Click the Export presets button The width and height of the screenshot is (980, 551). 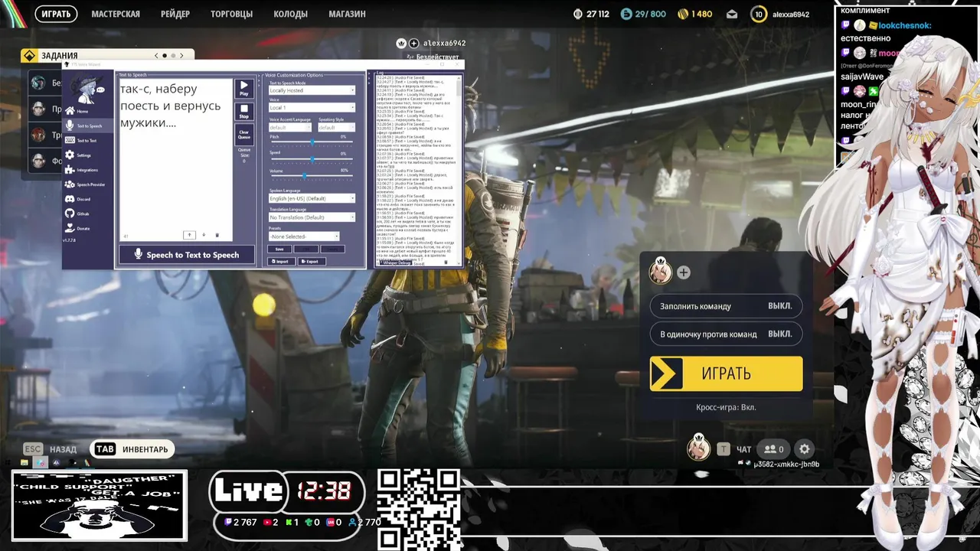pos(310,261)
